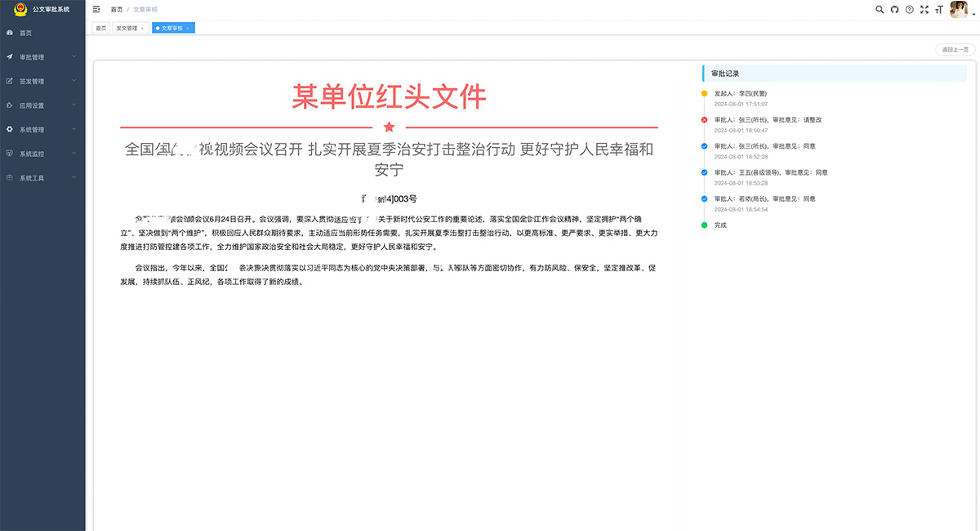Click the GitHub source icon

[894, 10]
